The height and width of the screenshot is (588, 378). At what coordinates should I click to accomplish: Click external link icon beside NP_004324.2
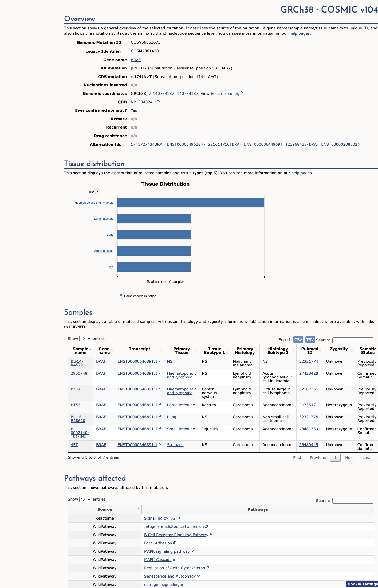pos(159,101)
